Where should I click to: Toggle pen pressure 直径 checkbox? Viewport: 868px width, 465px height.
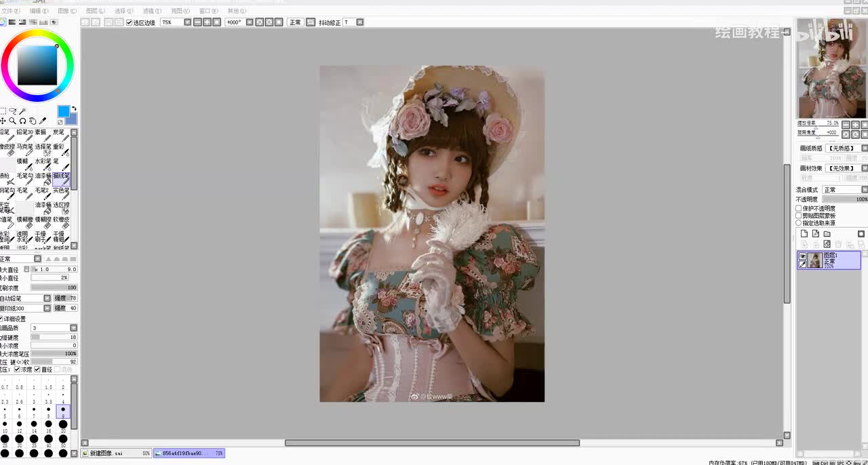click(x=37, y=369)
